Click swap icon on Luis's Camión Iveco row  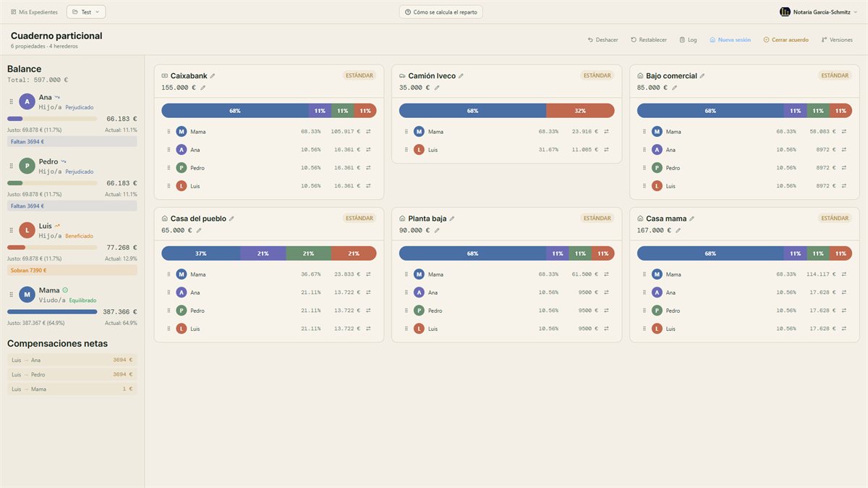coord(606,150)
